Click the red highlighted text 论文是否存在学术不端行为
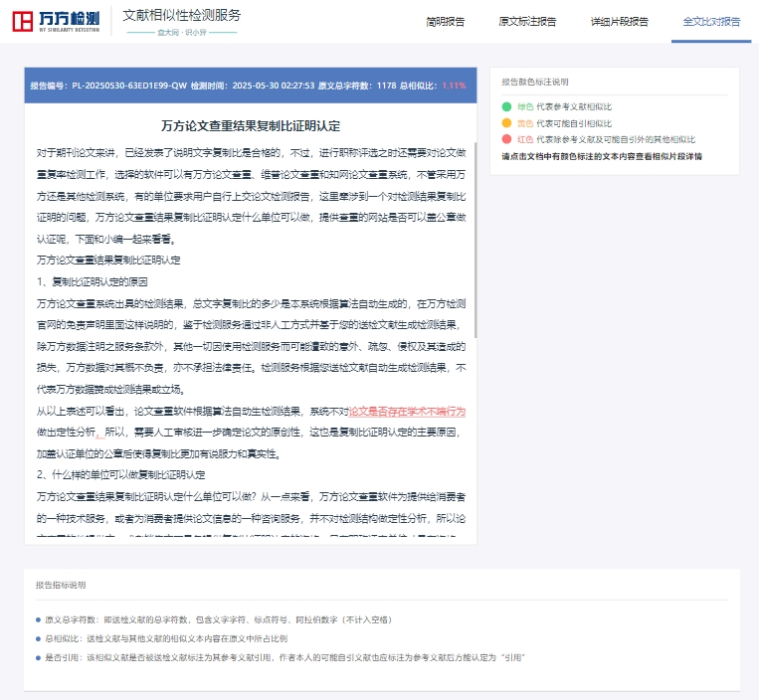This screenshot has width=759, height=700. point(407,412)
